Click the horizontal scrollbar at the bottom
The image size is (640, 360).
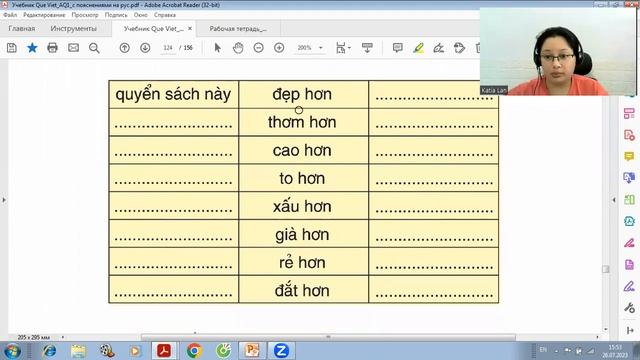pos(328,337)
